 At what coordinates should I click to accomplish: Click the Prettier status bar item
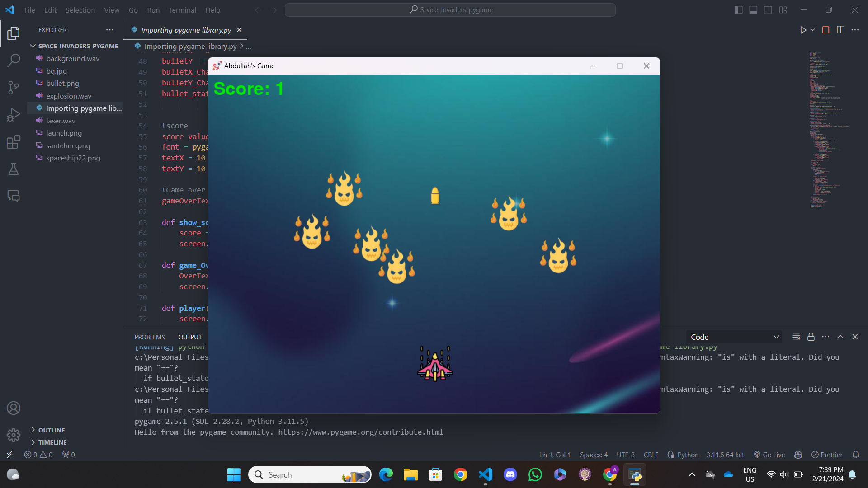click(827, 455)
